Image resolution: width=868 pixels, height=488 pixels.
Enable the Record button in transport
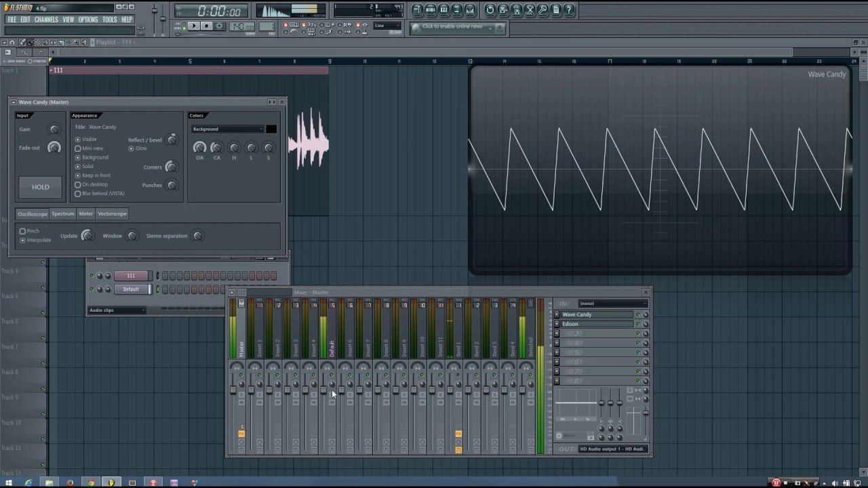[x=218, y=26]
